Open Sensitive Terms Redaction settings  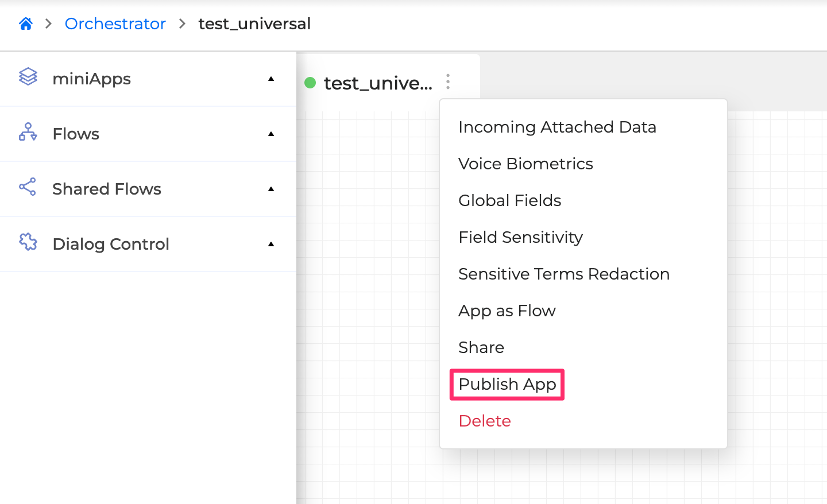563,274
